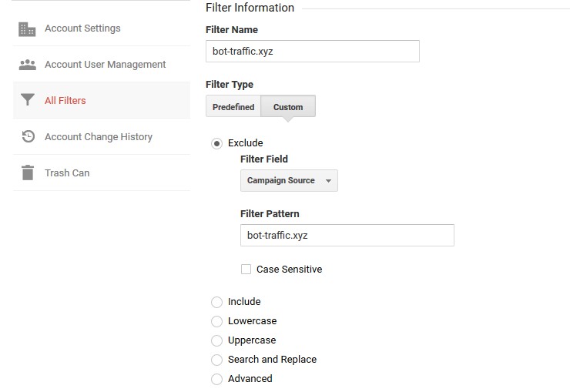Open Account Change History page

(98, 137)
